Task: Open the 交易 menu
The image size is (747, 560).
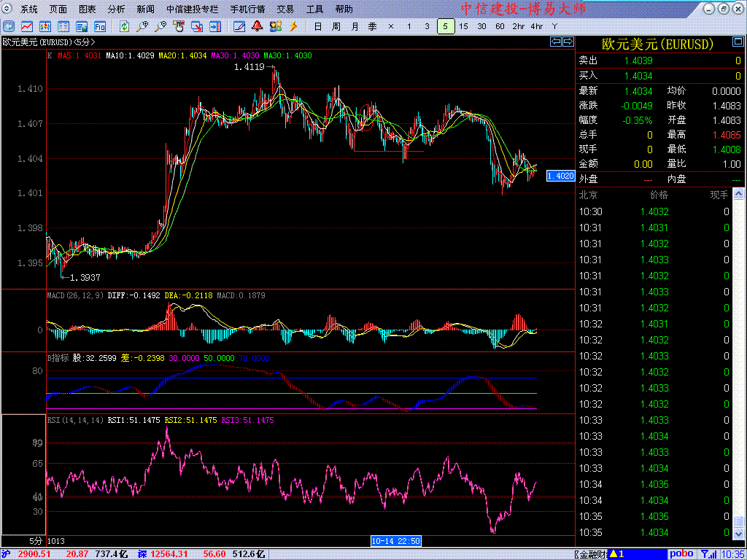Action: click(x=285, y=9)
